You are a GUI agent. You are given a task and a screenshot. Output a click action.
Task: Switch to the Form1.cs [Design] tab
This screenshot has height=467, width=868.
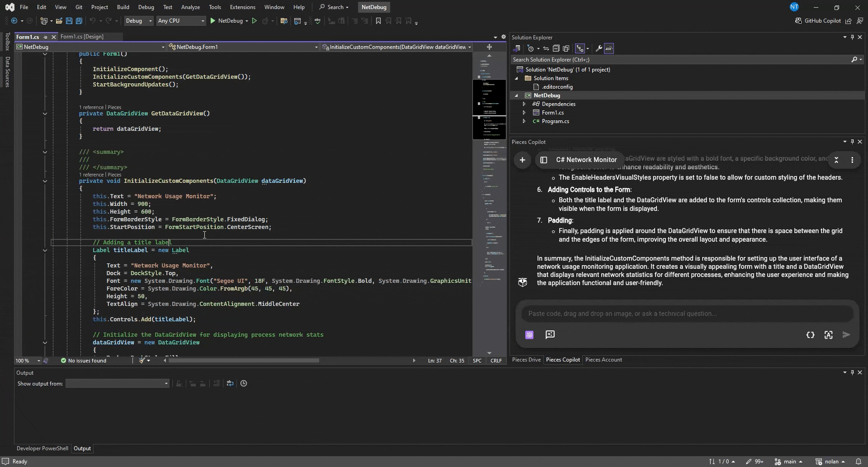pos(82,37)
